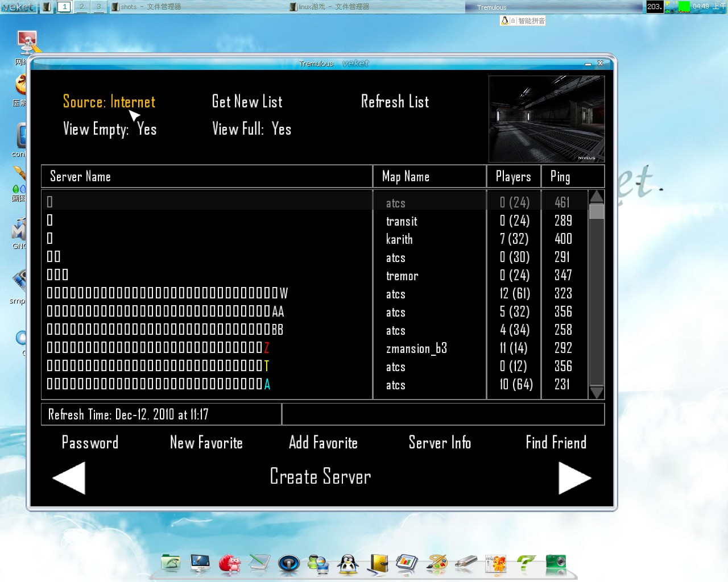Screen dimensions: 728x582
Task: Sort by Map Name column header
Action: click(x=430, y=177)
